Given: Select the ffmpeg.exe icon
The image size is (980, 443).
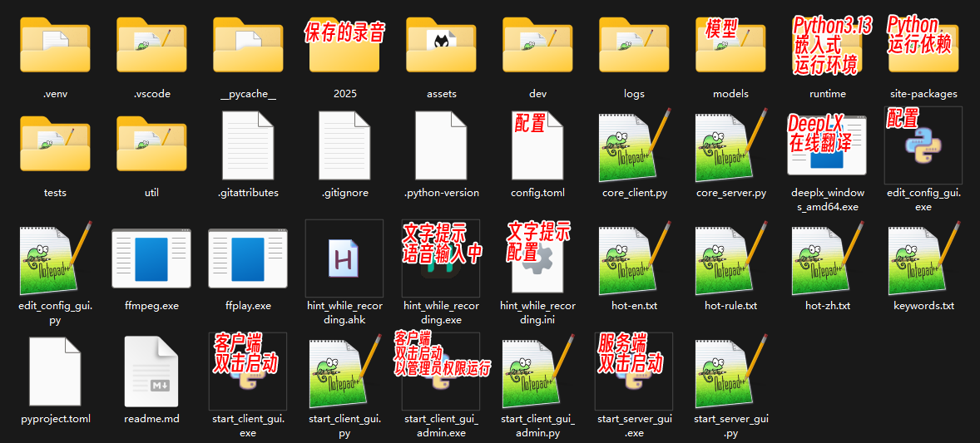Looking at the screenshot, I should point(151,258).
